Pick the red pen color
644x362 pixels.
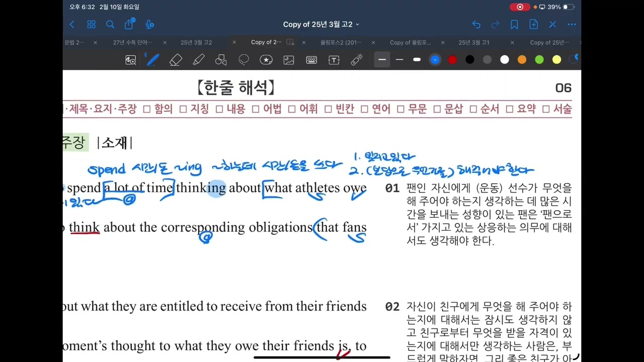(x=452, y=60)
